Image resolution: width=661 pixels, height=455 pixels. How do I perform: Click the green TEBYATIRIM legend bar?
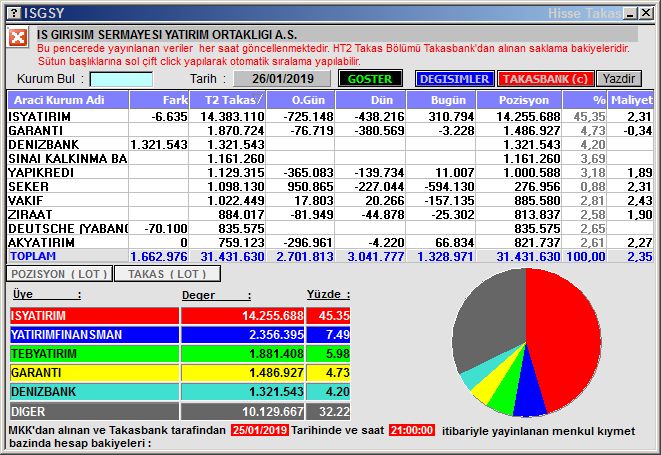[94, 354]
